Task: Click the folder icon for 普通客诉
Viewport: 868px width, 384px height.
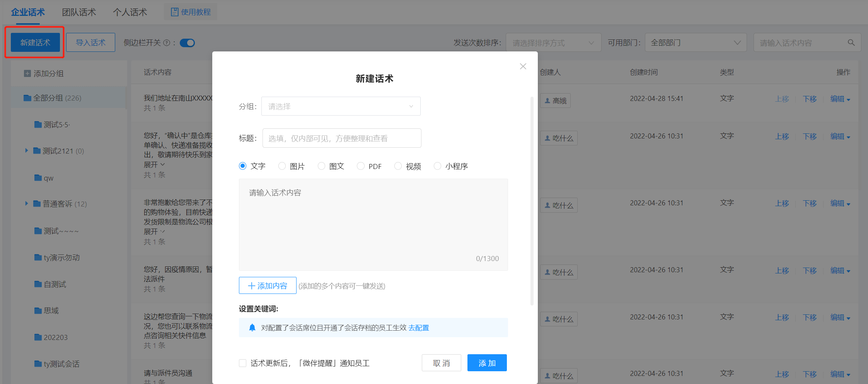Action: coord(37,203)
